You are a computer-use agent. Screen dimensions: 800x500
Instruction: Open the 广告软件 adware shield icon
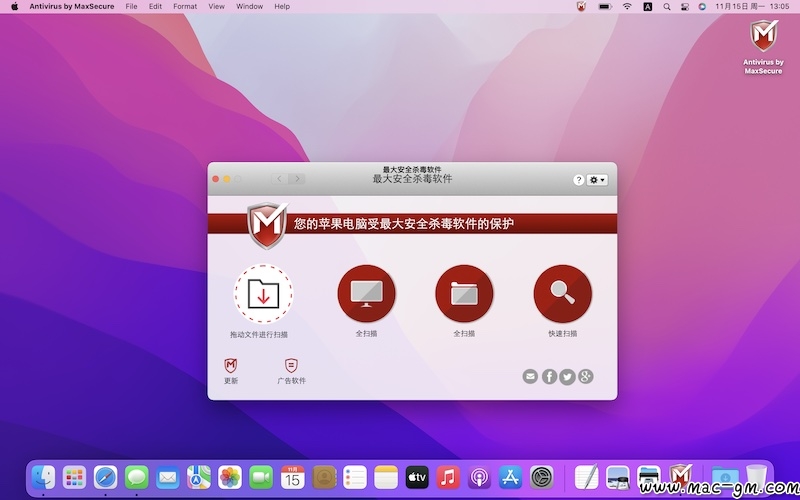(x=291, y=365)
